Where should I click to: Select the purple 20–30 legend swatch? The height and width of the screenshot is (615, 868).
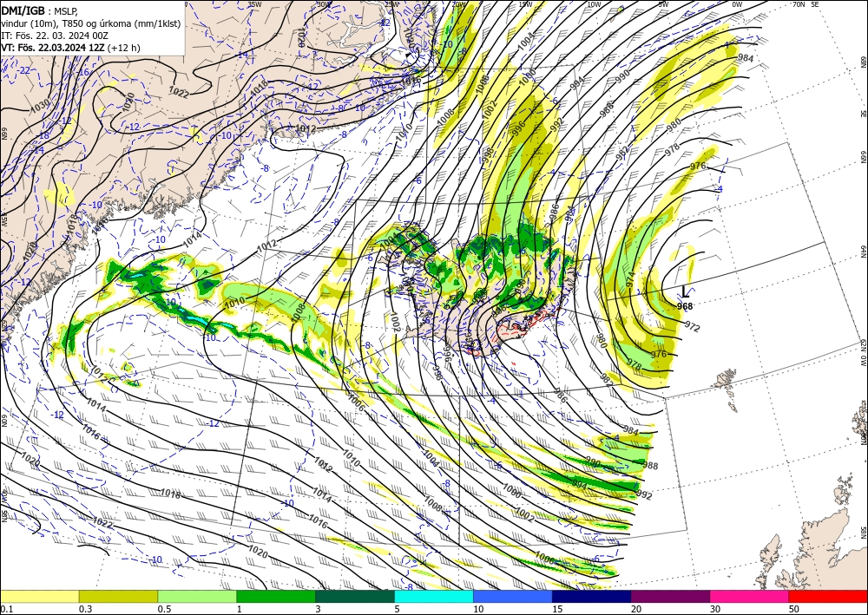click(x=670, y=596)
